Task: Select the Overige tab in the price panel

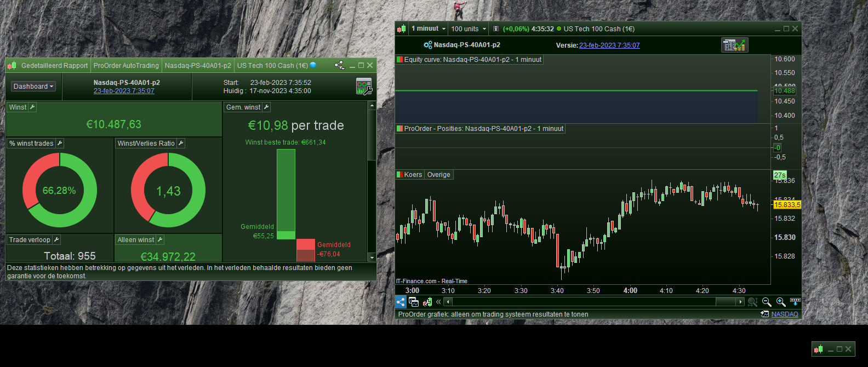Action: [x=439, y=175]
